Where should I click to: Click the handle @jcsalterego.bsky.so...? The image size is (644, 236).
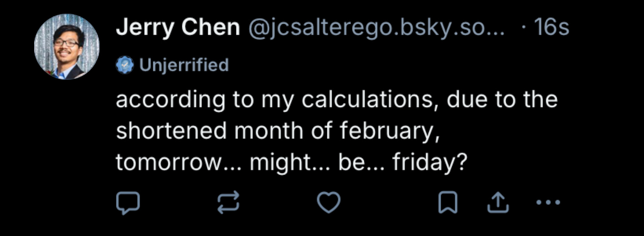[376, 28]
